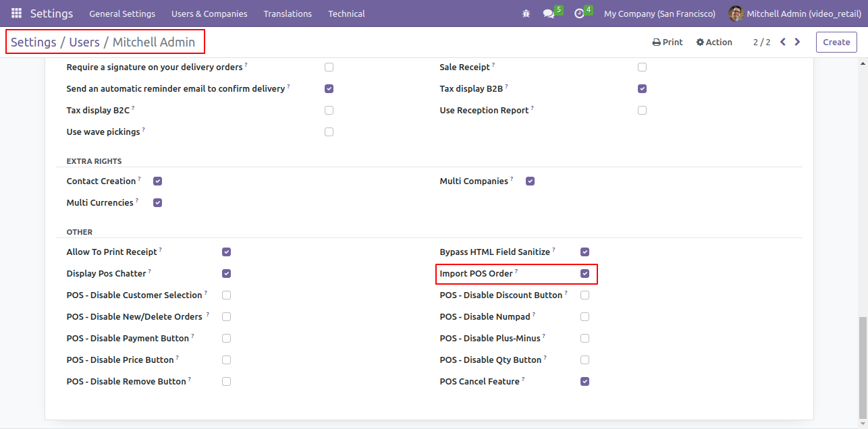
Task: Open the Technical menu
Action: [x=346, y=13]
